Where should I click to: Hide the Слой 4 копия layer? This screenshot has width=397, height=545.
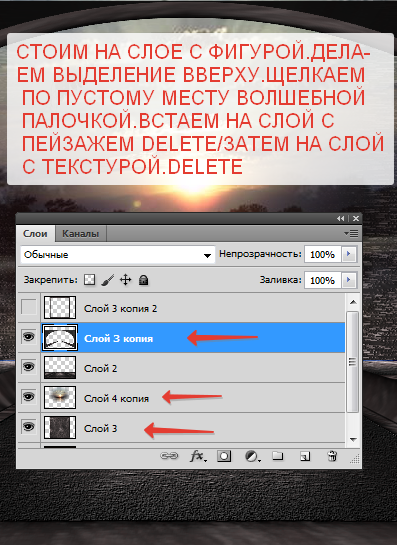pos(29,397)
